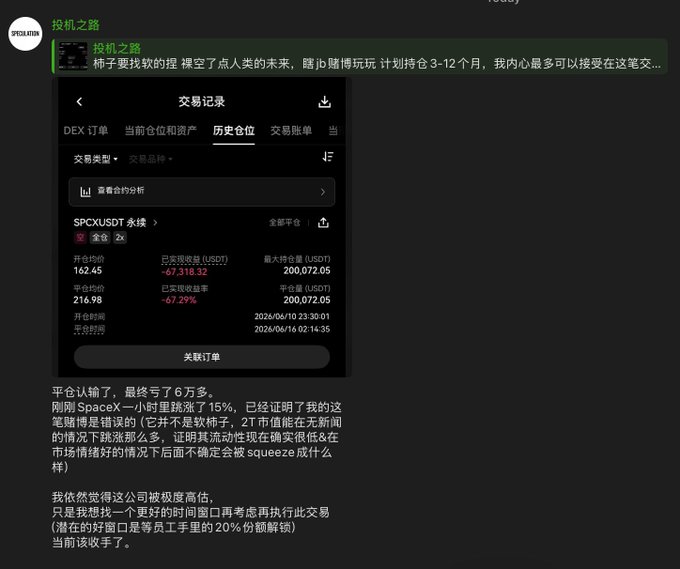The width and height of the screenshot is (680, 569).
Task: Share the SPCXUSDT position record
Action: [x=323, y=223]
